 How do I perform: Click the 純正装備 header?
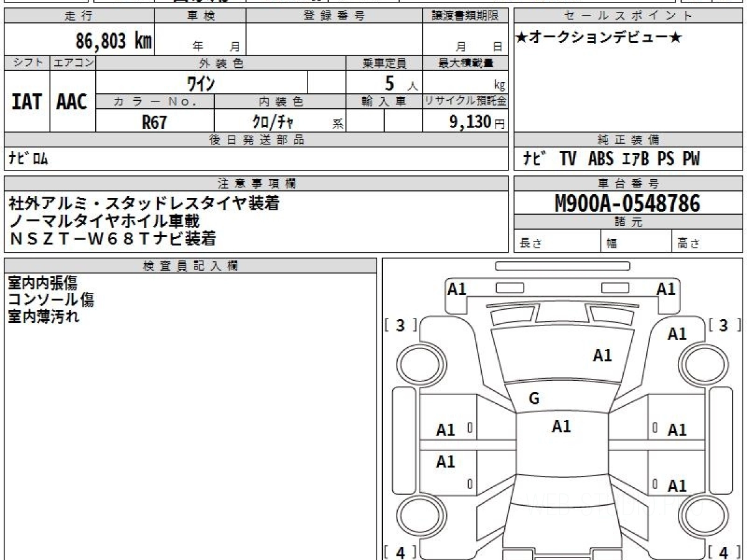(628, 140)
